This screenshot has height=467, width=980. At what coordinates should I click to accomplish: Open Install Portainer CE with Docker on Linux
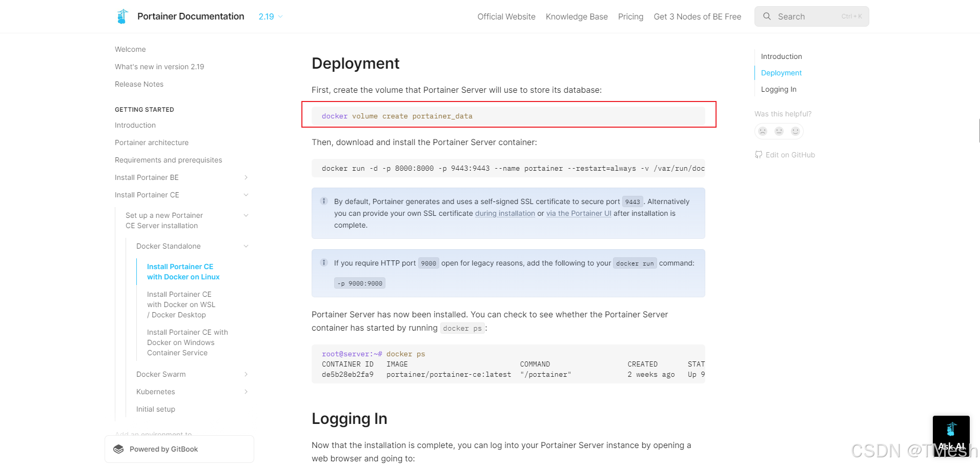click(183, 272)
